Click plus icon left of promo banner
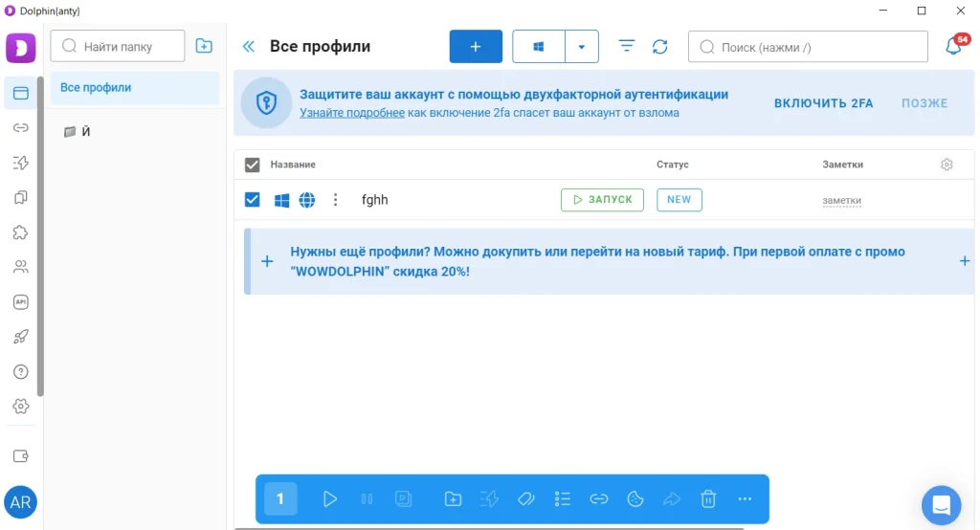Image resolution: width=980 pixels, height=530 pixels. [x=267, y=261]
